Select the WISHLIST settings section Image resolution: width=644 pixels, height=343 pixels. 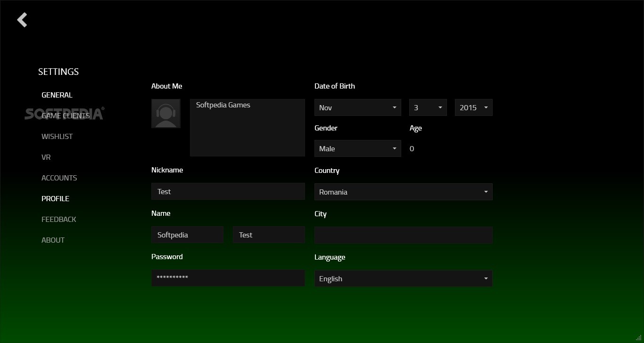(57, 136)
